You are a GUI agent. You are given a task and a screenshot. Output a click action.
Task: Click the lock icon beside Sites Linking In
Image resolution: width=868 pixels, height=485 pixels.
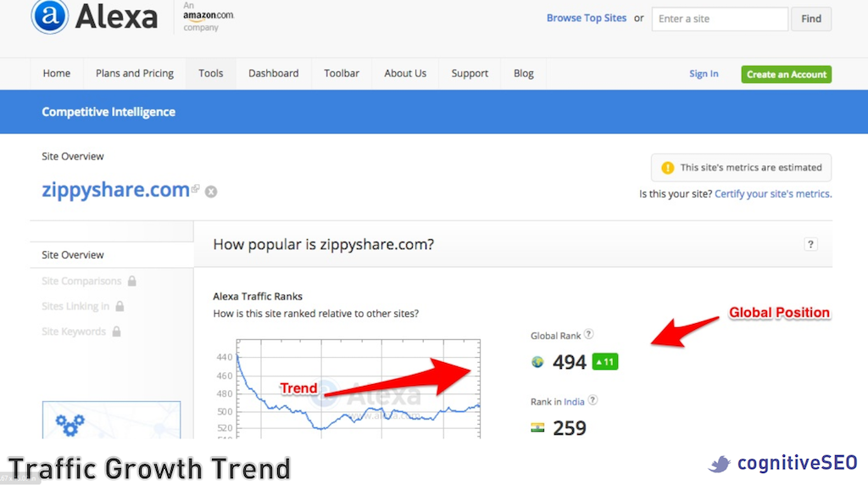coord(120,306)
